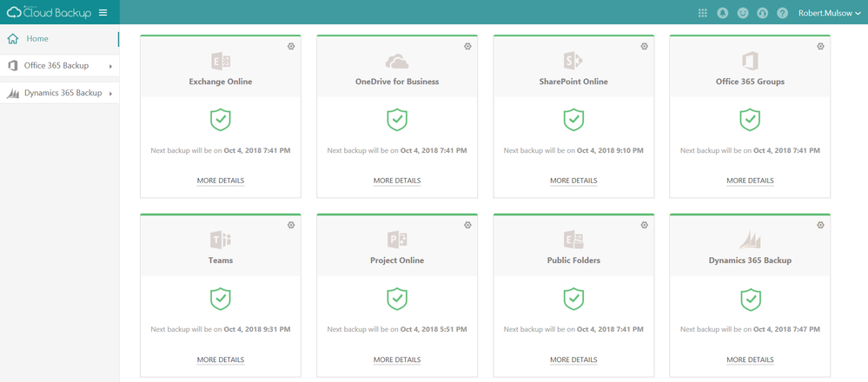Click Teams next backup time 9:31 PM
868x382 pixels.
point(257,329)
